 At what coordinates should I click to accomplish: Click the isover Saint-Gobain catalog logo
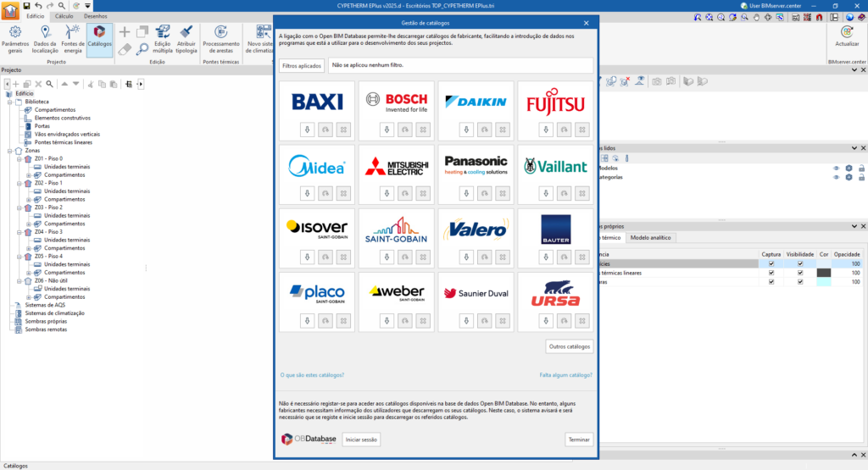[x=317, y=229]
